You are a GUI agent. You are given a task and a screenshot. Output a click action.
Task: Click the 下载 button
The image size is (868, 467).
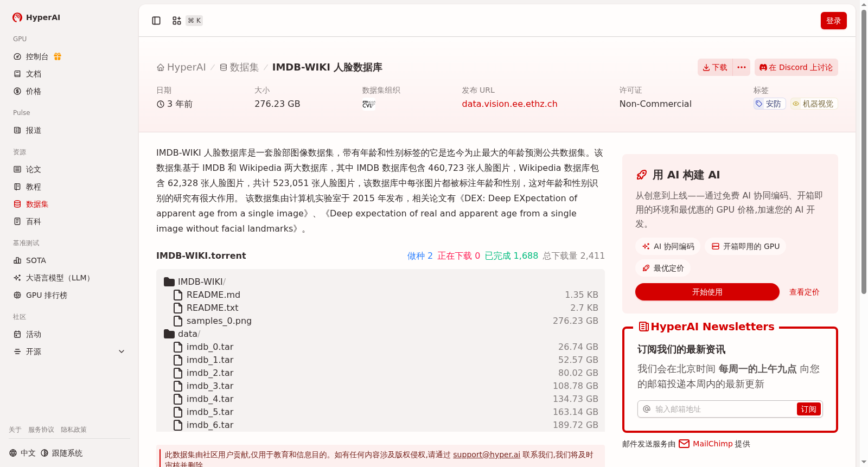[x=715, y=67]
